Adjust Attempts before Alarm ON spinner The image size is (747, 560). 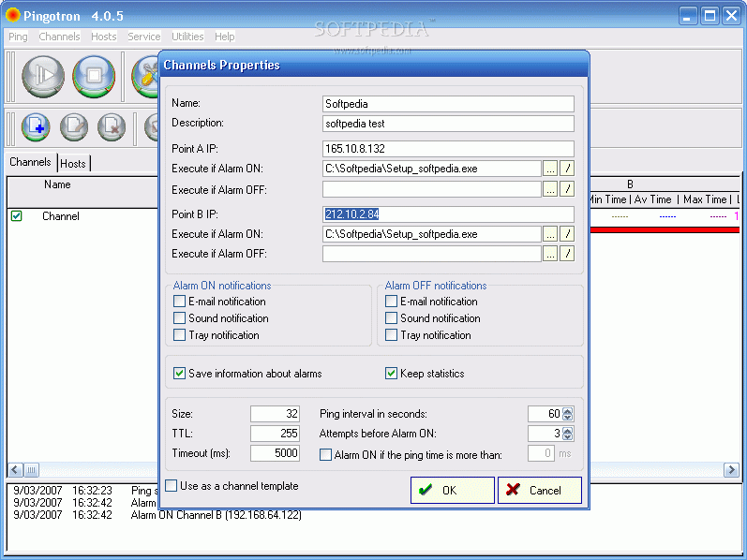567,434
